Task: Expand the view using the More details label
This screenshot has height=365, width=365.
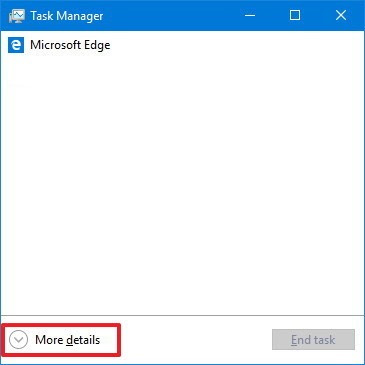Action: click(67, 340)
